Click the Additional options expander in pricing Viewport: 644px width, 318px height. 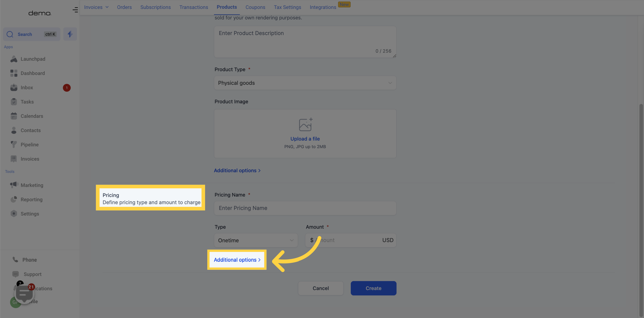click(237, 260)
